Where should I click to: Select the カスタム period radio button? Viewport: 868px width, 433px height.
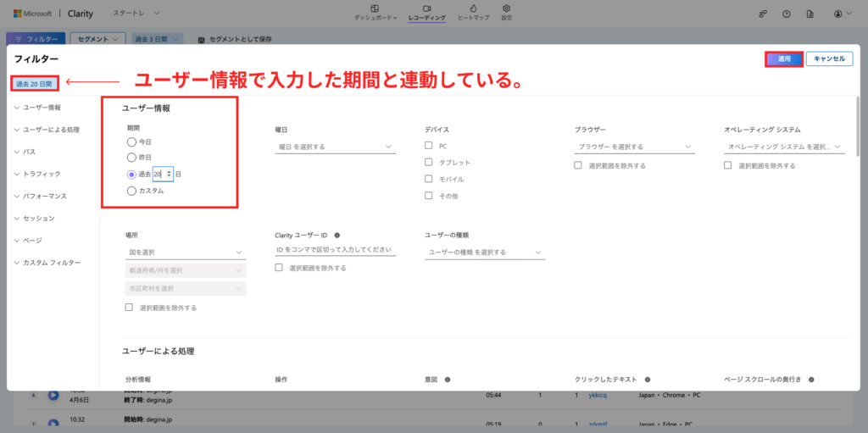click(x=131, y=191)
